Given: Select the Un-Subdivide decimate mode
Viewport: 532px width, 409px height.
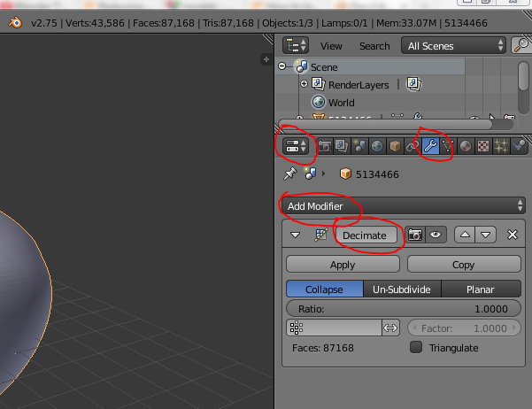Looking at the screenshot, I should pyautogui.click(x=402, y=289).
